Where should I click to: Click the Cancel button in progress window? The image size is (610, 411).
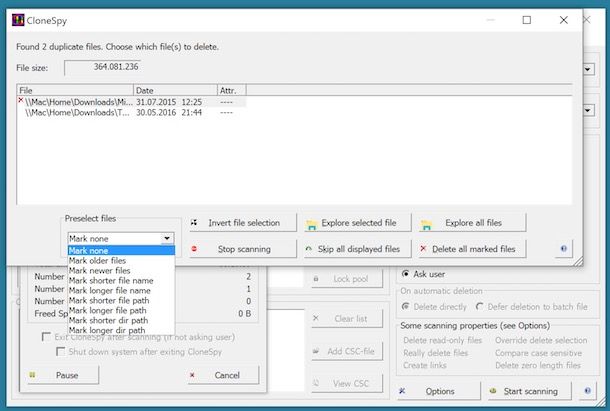tap(223, 375)
